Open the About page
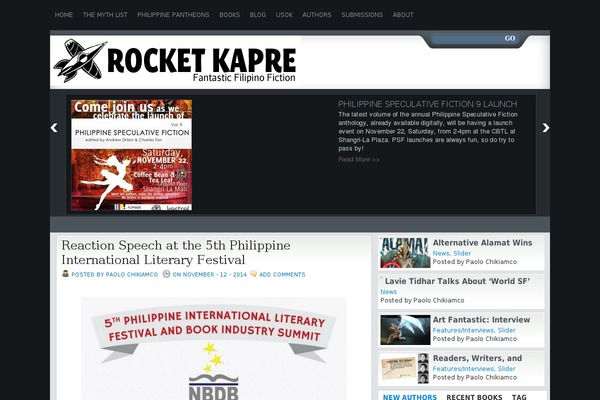 point(403,15)
